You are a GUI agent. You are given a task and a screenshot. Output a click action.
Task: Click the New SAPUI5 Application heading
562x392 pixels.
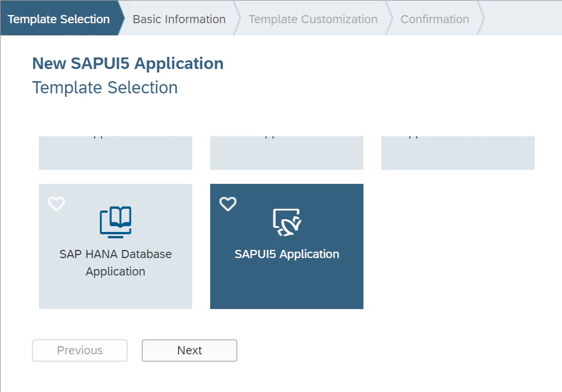click(128, 64)
